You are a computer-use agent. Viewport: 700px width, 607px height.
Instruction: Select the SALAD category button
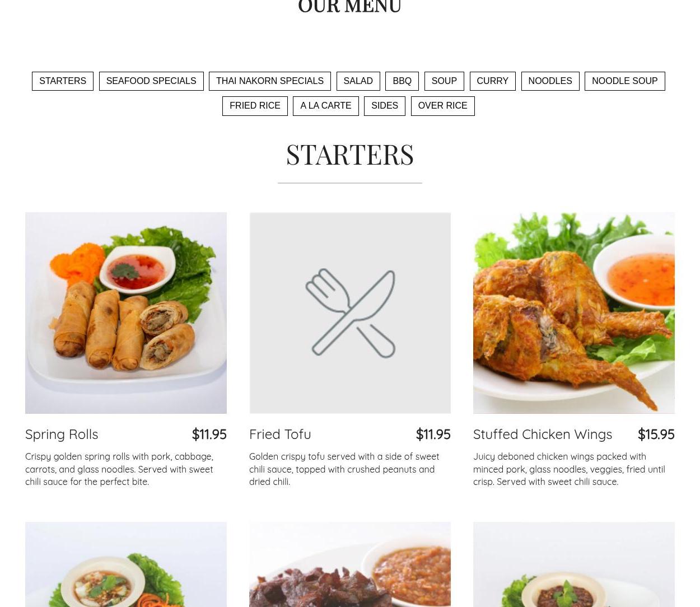pyautogui.click(x=358, y=81)
